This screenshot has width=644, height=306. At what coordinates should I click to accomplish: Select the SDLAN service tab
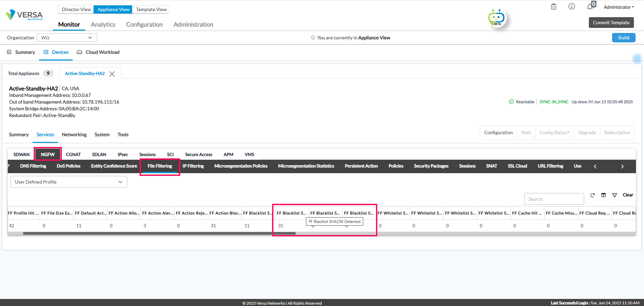[x=99, y=154]
